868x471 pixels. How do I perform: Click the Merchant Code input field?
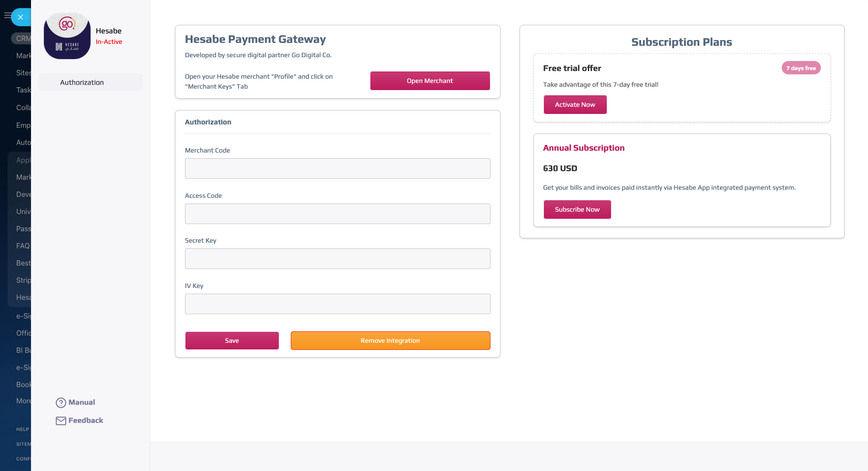pos(337,169)
